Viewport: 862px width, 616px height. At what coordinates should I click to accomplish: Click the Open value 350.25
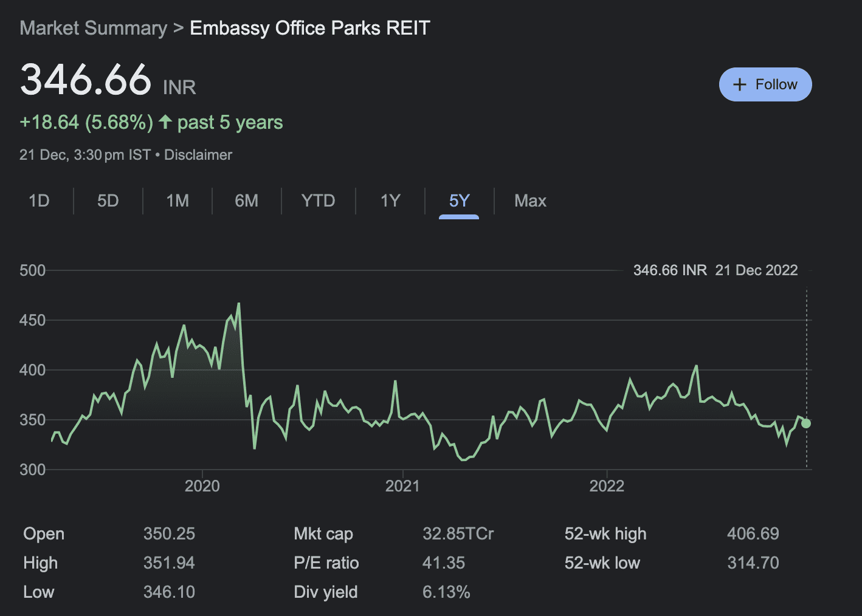pyautogui.click(x=169, y=534)
